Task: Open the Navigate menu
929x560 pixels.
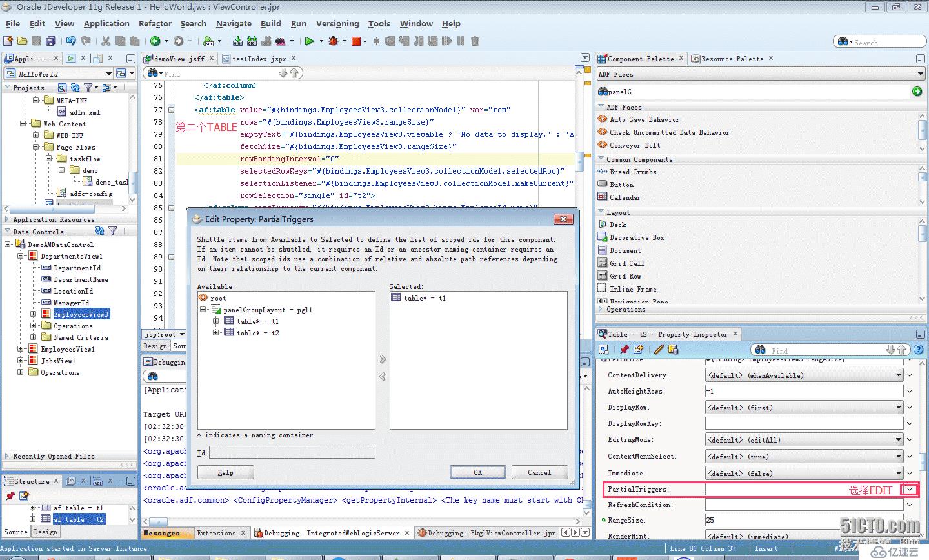Action: (x=234, y=23)
